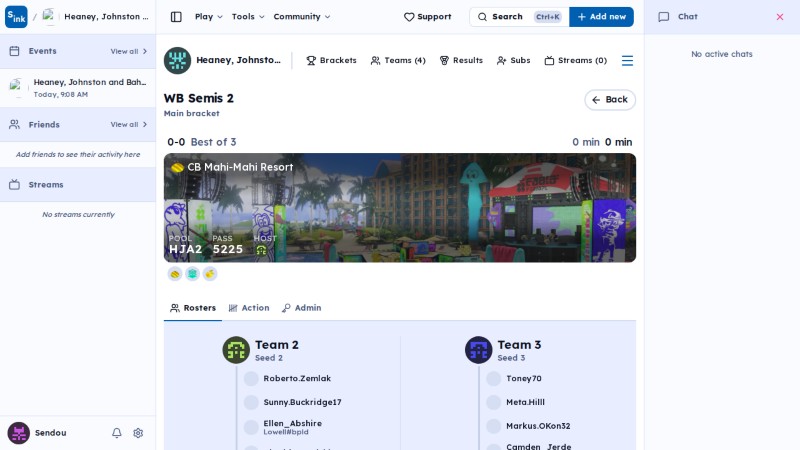Open the Tools dropdown menu
800x450 pixels.
coord(248,17)
